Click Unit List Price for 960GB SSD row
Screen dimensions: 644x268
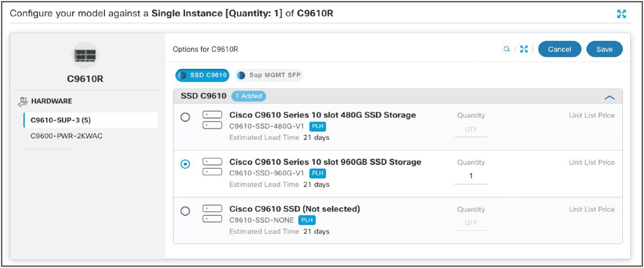(592, 163)
